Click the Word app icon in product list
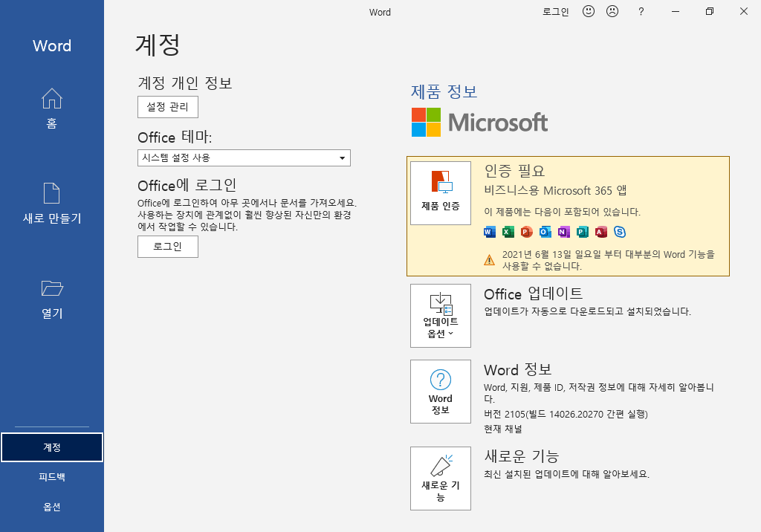Screen dimensions: 761x532 point(490,232)
